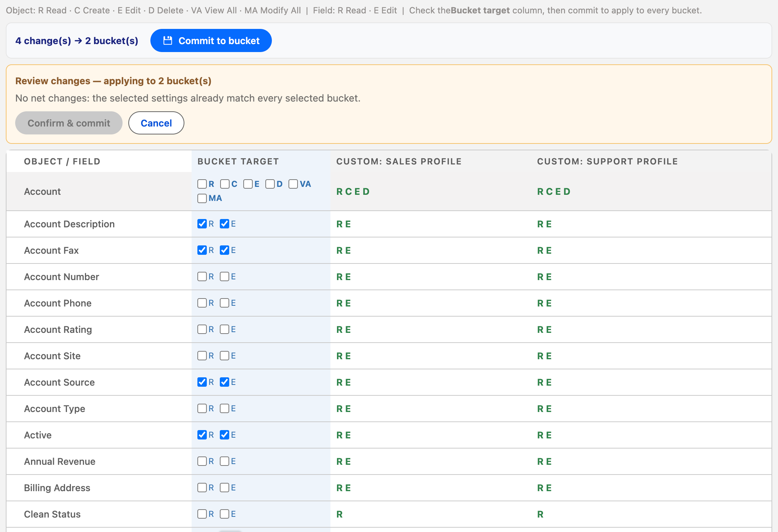This screenshot has height=532, width=778.
Task: Click the '4 change(s) → 2 bucket(s)' summary
Action: point(77,41)
